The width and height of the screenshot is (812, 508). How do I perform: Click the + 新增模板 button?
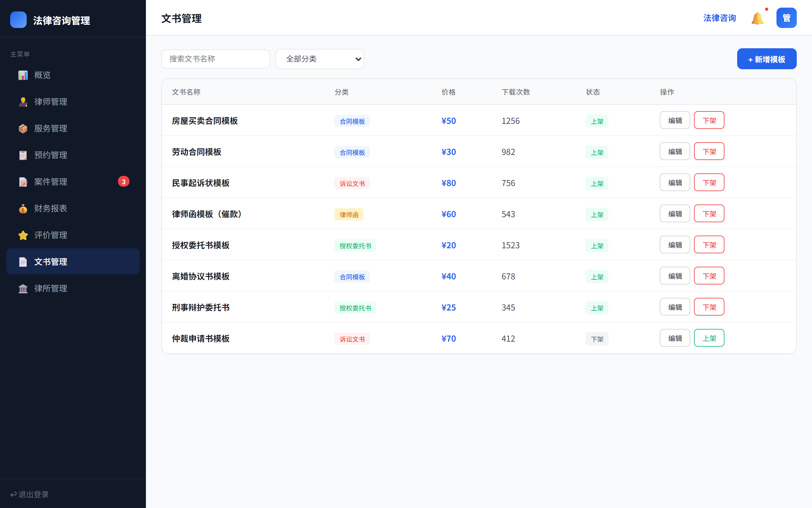(766, 59)
